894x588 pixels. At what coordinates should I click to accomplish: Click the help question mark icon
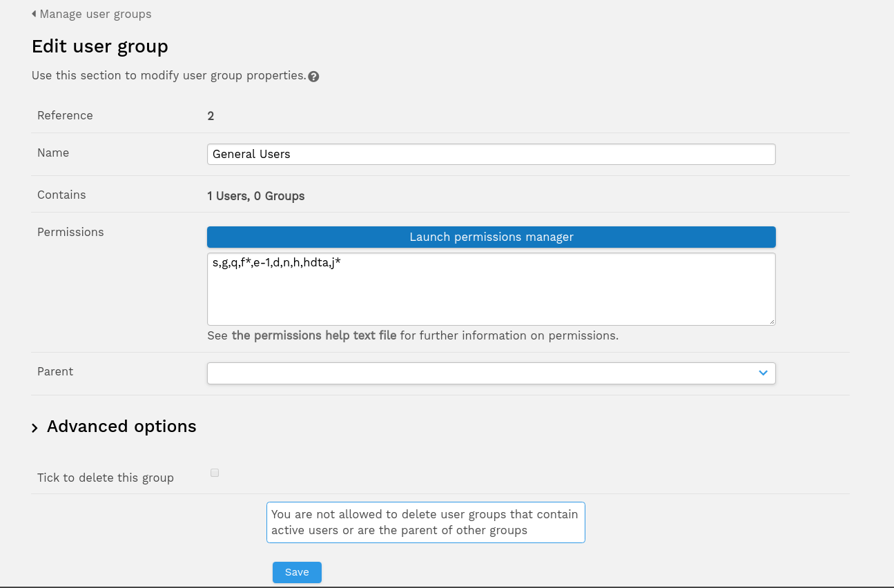(x=313, y=77)
